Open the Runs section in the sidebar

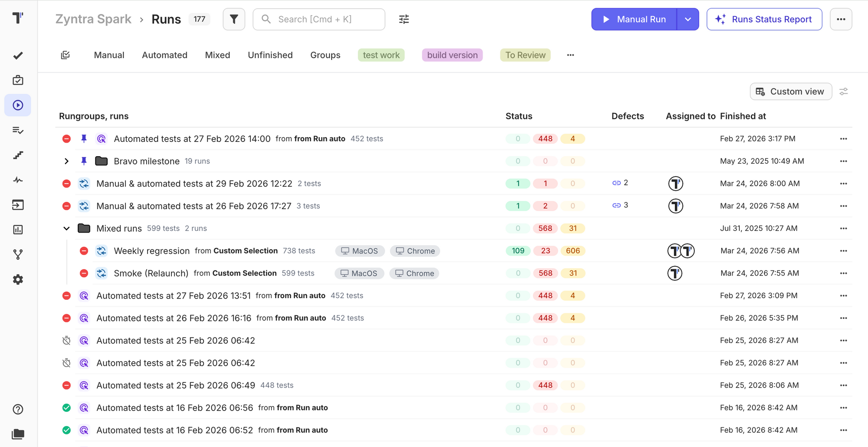[x=17, y=105]
